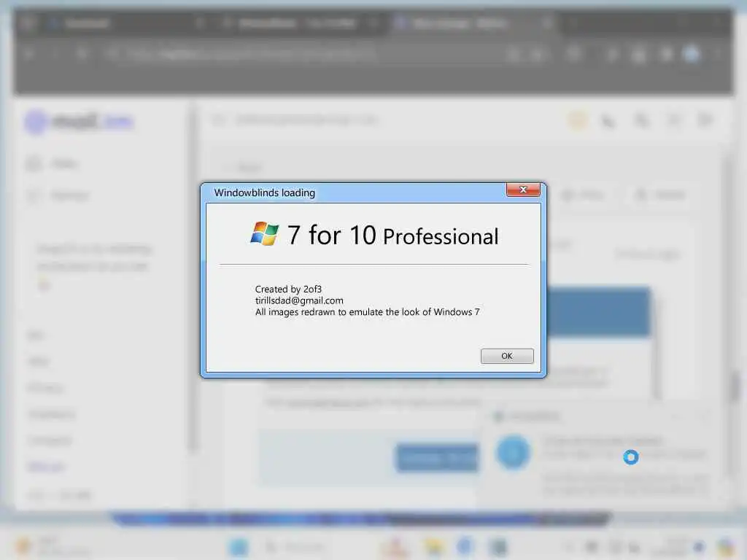Click the tirillsdad@gmail.com email text
747x560 pixels.
pyautogui.click(x=299, y=300)
